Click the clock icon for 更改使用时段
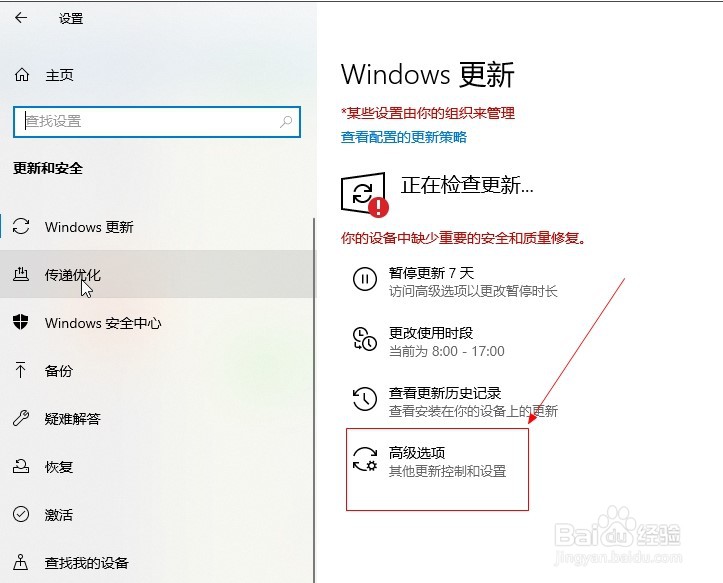This screenshot has height=583, width=723. 364,339
